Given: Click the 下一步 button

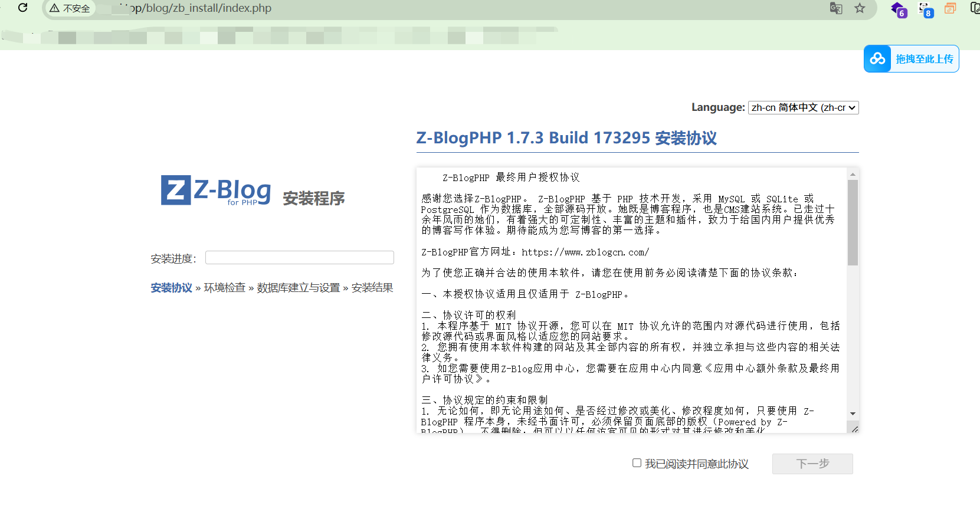Looking at the screenshot, I should 812,464.
